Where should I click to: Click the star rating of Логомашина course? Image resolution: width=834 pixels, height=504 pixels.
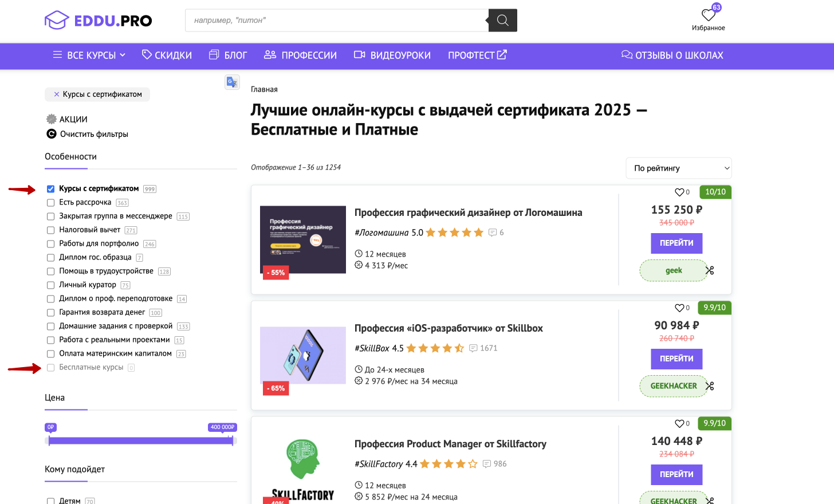[455, 233]
